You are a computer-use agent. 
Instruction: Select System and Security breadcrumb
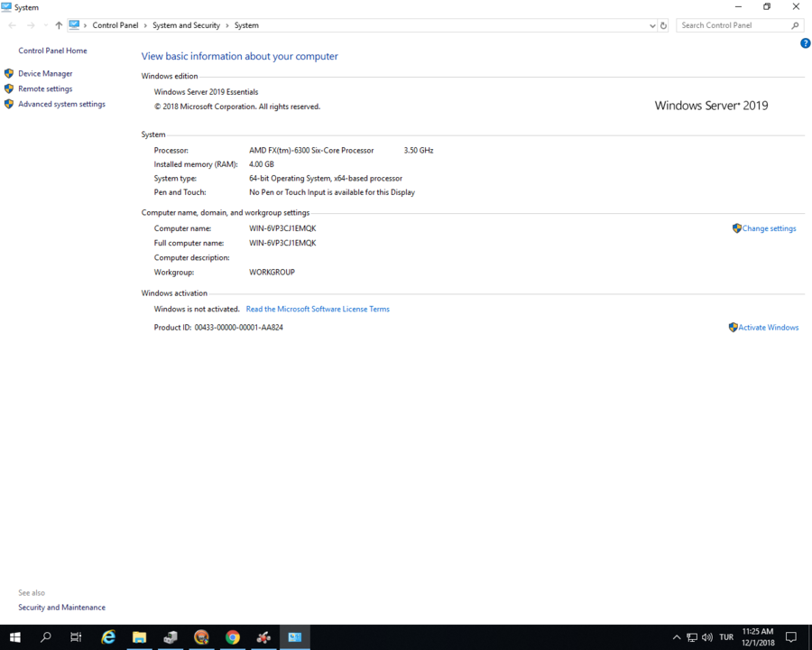coord(187,25)
